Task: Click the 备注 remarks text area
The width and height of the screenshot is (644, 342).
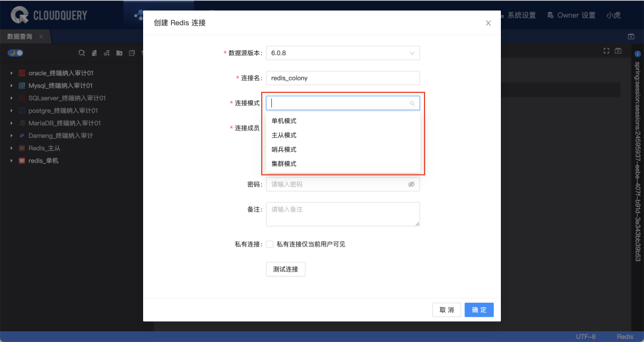Action: 343,214
